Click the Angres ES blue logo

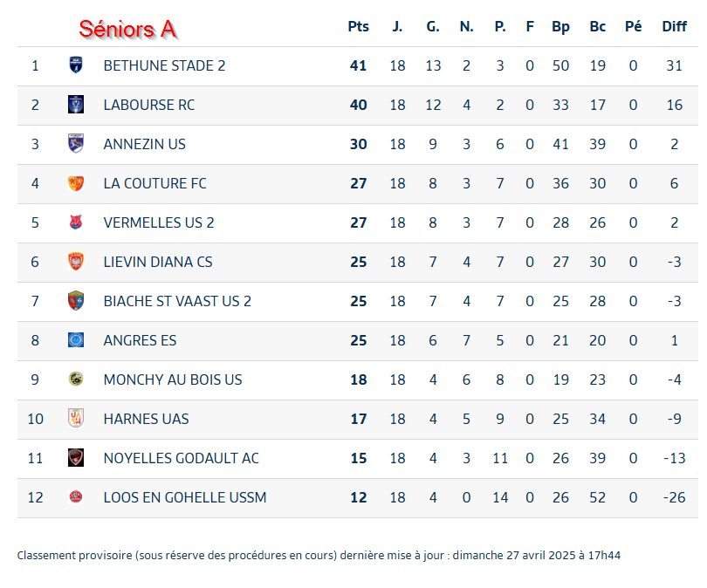(76, 339)
